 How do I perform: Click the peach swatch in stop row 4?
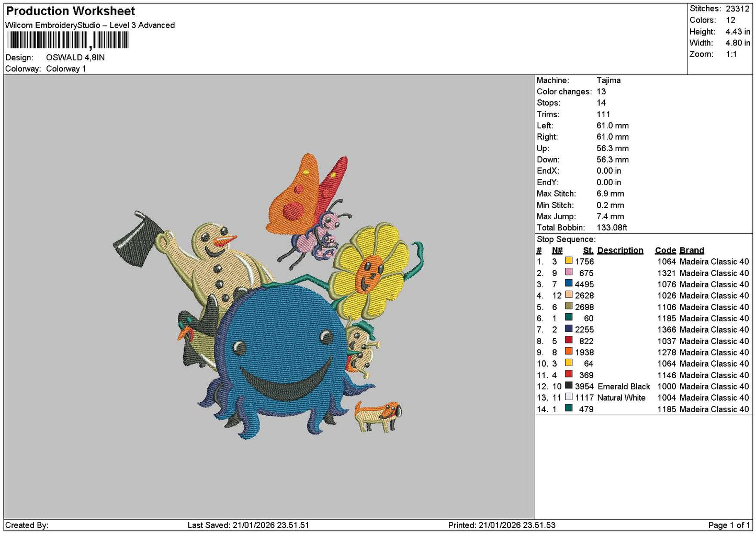(x=569, y=295)
